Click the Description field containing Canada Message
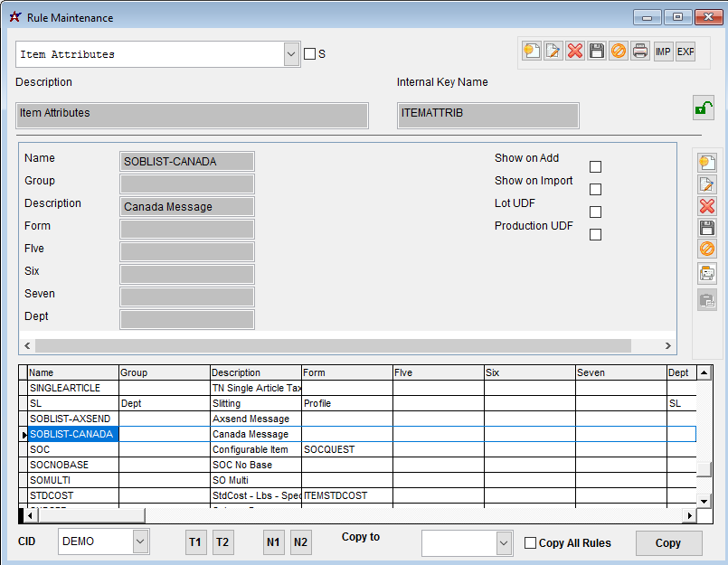Viewport: 728px width, 565px height. (x=187, y=207)
